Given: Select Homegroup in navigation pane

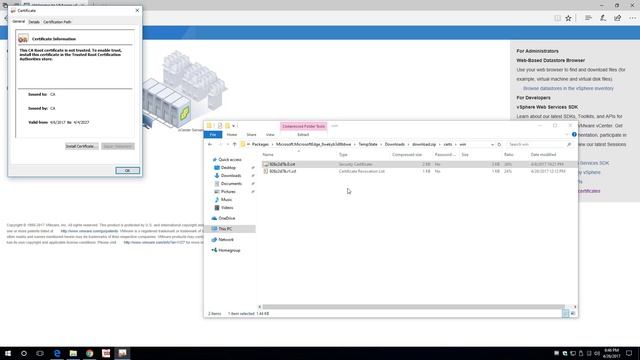Looking at the screenshot, I should pos(229,250).
